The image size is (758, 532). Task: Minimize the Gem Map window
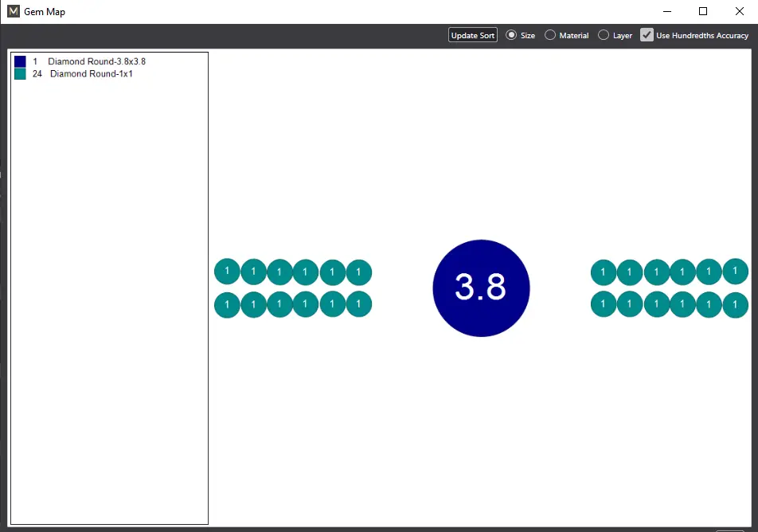tap(666, 11)
